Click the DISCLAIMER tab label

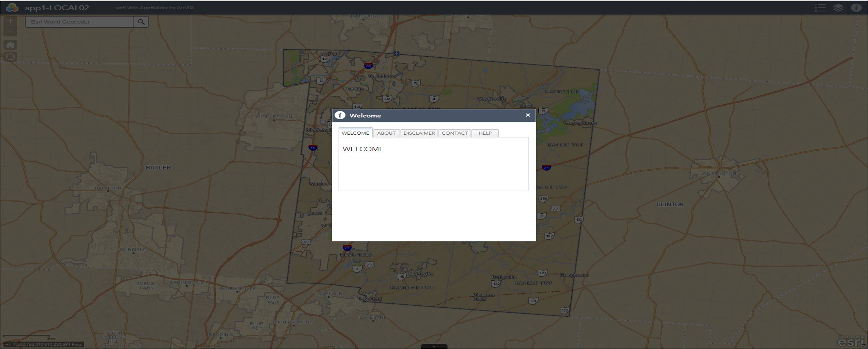click(419, 133)
